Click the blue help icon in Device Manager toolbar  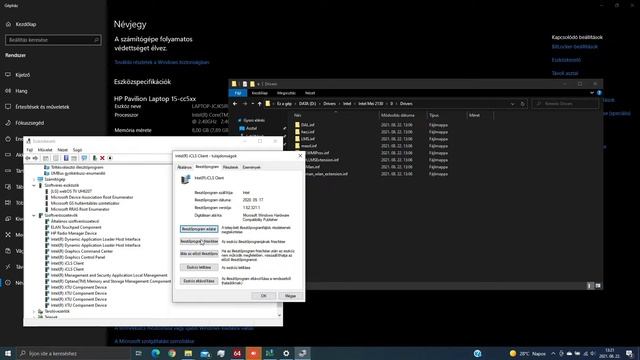coord(66,158)
